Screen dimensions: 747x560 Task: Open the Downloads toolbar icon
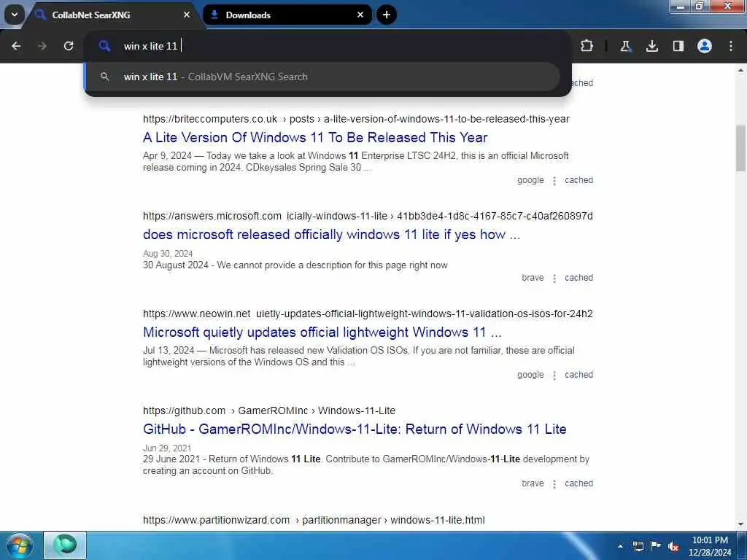point(651,46)
